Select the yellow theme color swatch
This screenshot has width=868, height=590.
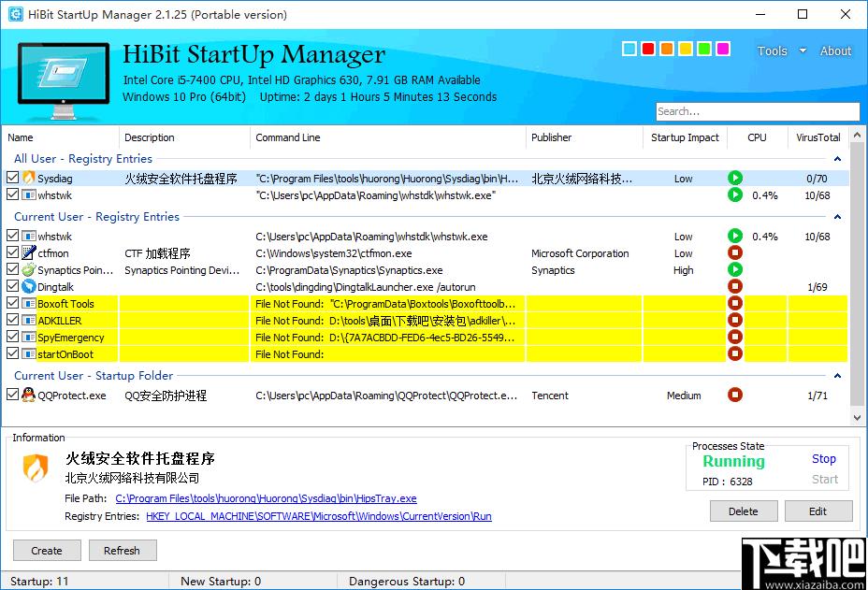(x=686, y=49)
